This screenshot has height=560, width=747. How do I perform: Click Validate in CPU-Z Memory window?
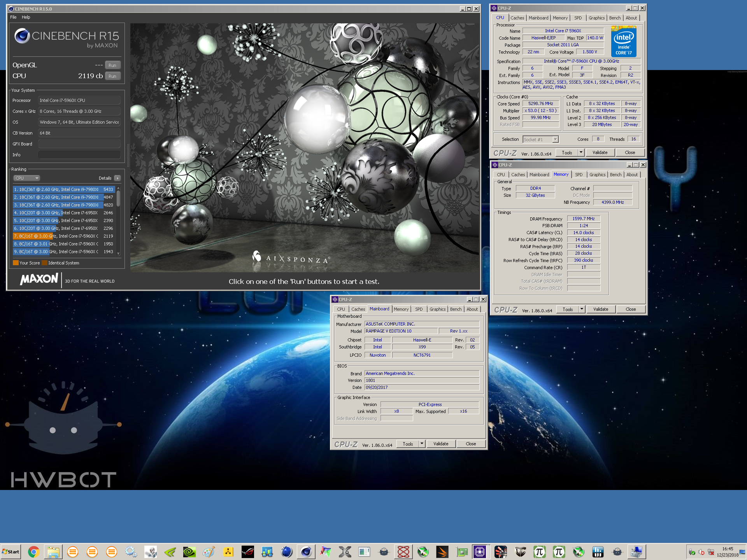click(x=601, y=309)
